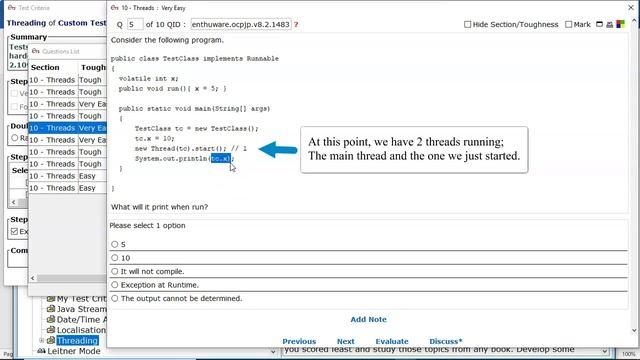Click the 'What will it print when run?' text
The image size is (640, 360).
(160, 207)
